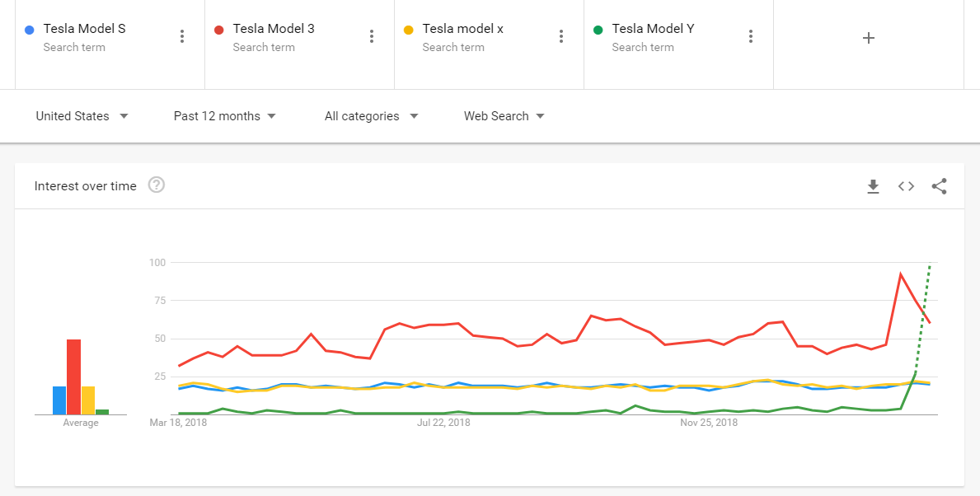Viewport: 980px width, 496px height.
Task: Edit the Tesla Model S search term
Action: (x=84, y=29)
